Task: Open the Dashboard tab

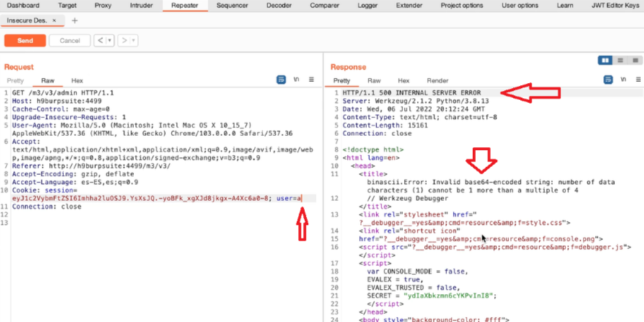Action: [23, 5]
